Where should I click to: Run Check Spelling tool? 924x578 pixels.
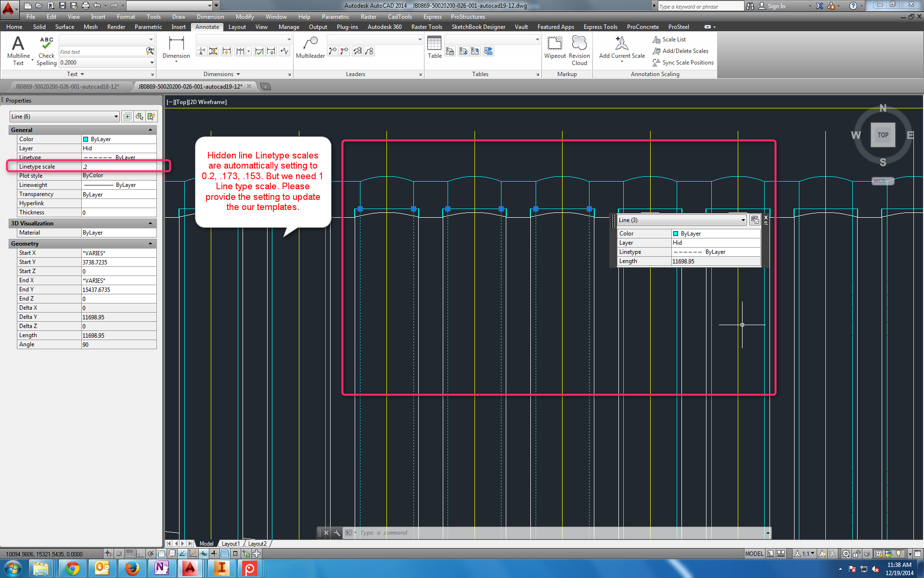click(x=46, y=50)
